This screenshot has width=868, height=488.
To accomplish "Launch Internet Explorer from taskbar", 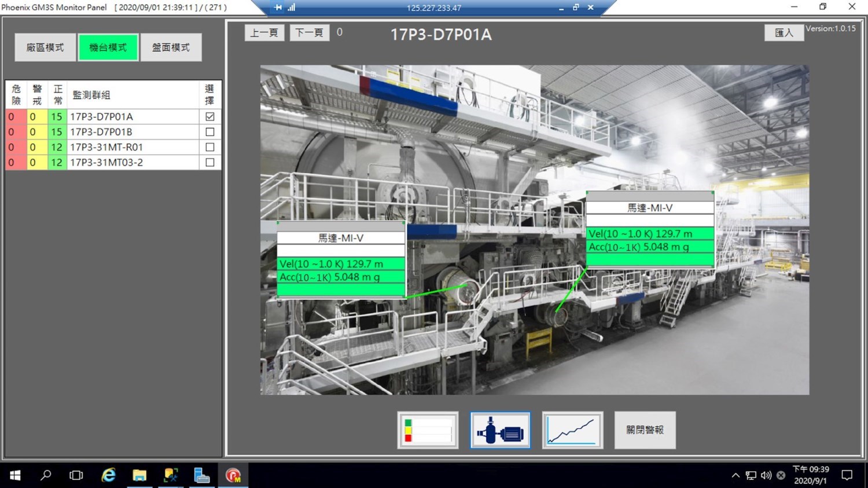I will tap(108, 475).
